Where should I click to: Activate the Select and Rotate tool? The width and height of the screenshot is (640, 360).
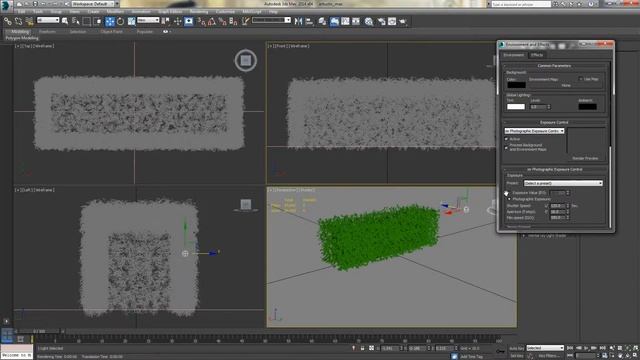120,21
